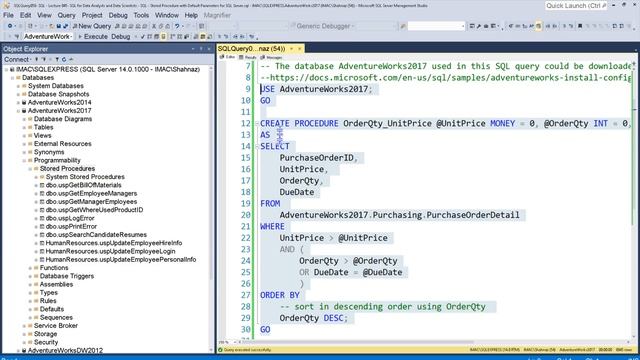Image resolution: width=640 pixels, height=360 pixels.
Task: Click the Quick Launch search field
Action: (576, 6)
